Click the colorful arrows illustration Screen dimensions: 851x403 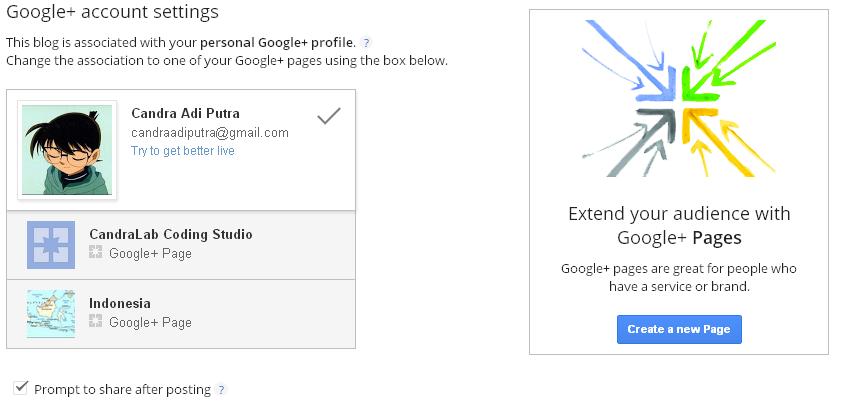point(678,99)
